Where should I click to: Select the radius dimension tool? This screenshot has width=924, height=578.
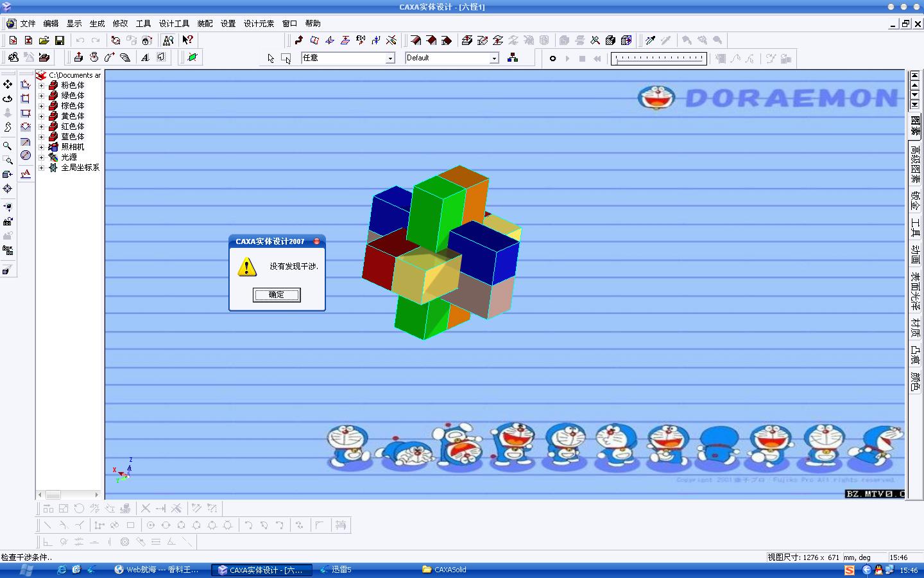coord(26,141)
